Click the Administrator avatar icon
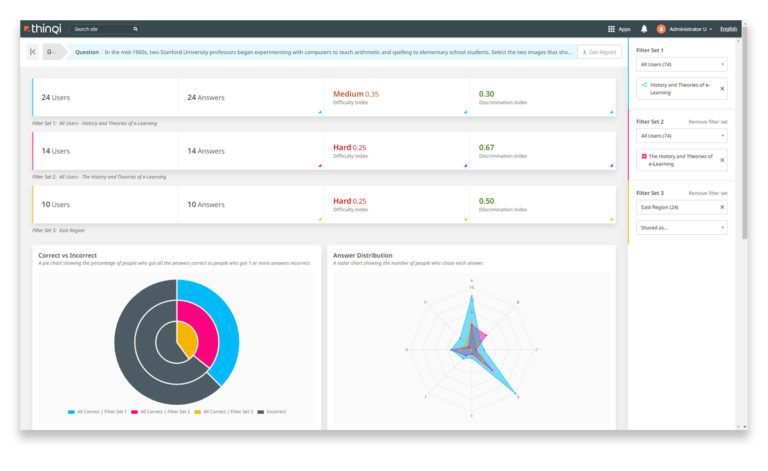Viewport: 768px width, 471px height. pyautogui.click(x=661, y=29)
